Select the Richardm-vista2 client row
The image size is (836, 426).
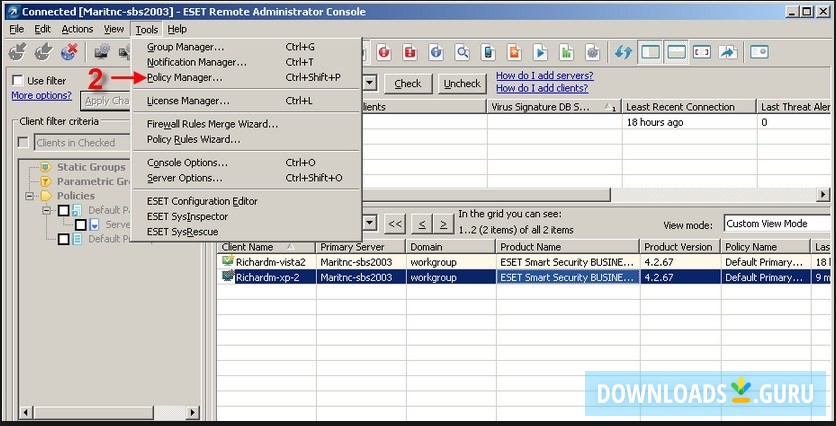coord(526,262)
